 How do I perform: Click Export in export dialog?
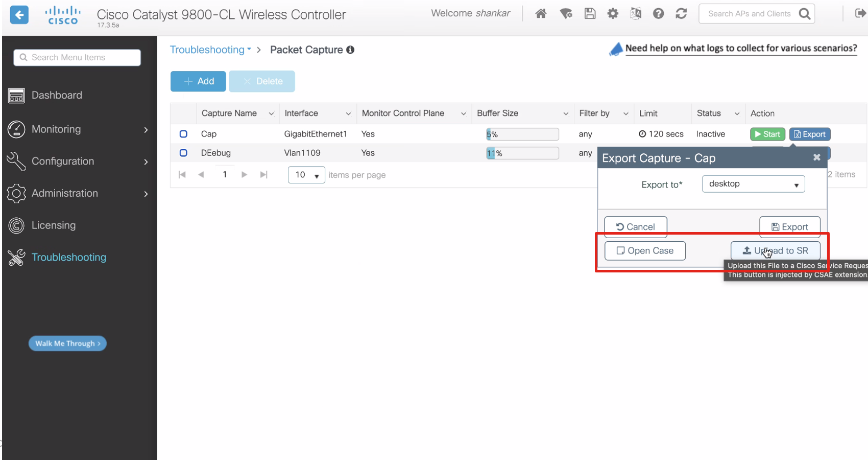(x=790, y=227)
